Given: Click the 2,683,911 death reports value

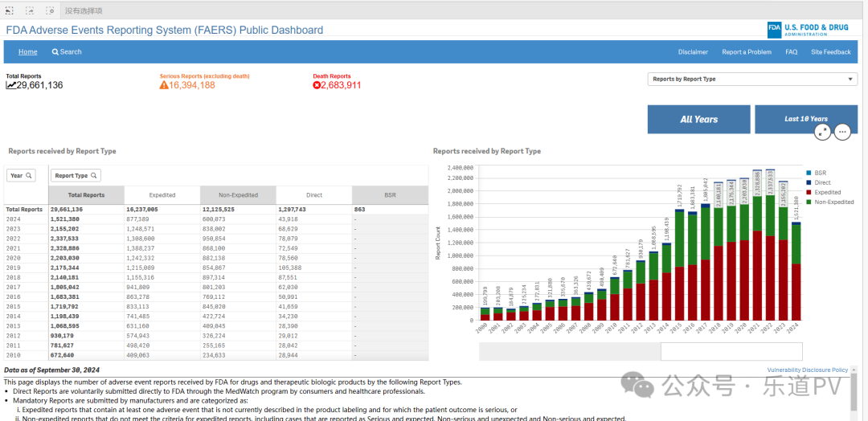Looking at the screenshot, I should 341,85.
